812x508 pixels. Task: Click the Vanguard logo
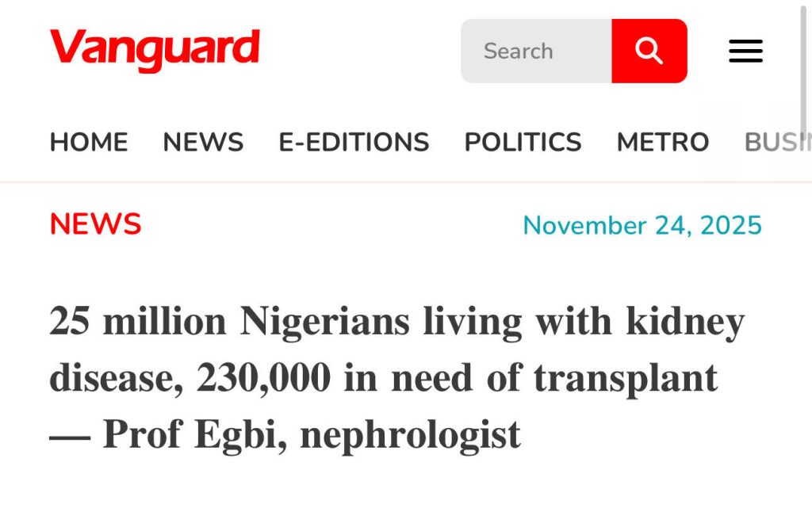point(155,49)
